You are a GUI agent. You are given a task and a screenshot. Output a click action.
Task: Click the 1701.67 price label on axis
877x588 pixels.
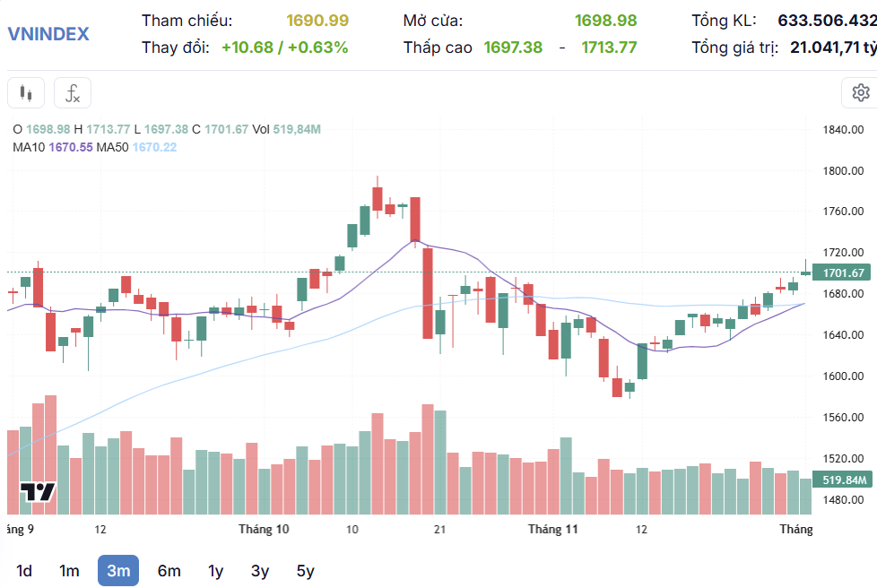841,272
